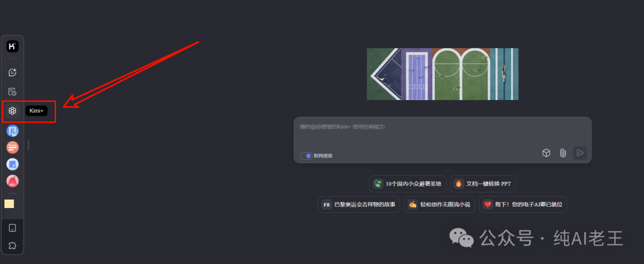Viewport: 644px width, 264px height.
Task: Select the blue 长 assistant avatar
Action: pyautogui.click(x=13, y=131)
